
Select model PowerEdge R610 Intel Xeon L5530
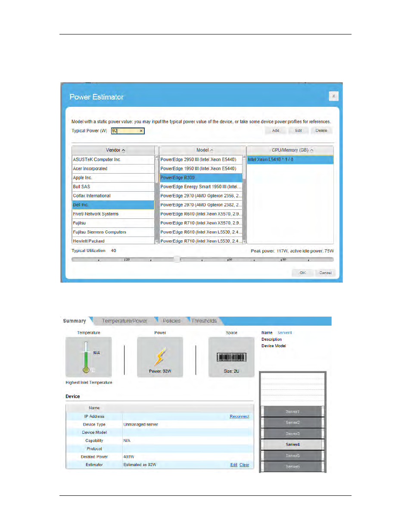click(x=201, y=232)
